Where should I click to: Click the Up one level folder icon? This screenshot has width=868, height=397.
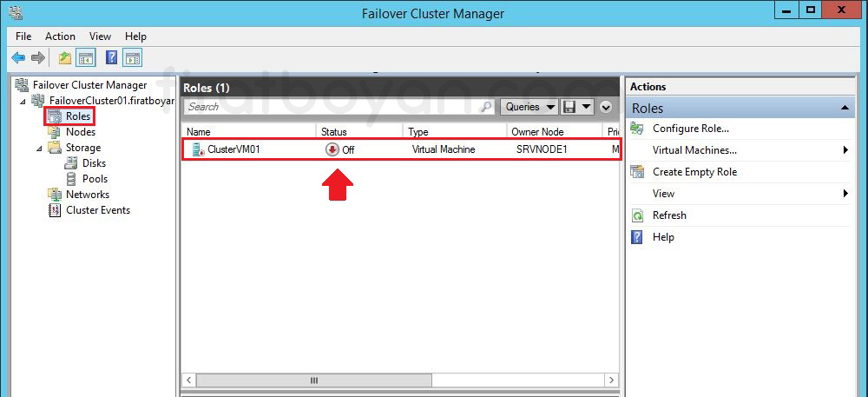tap(65, 57)
